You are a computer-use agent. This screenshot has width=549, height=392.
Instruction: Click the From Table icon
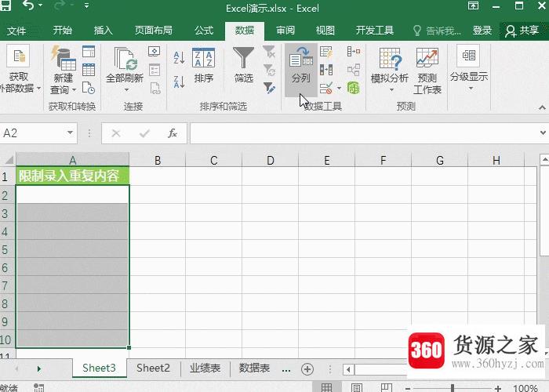click(89, 70)
